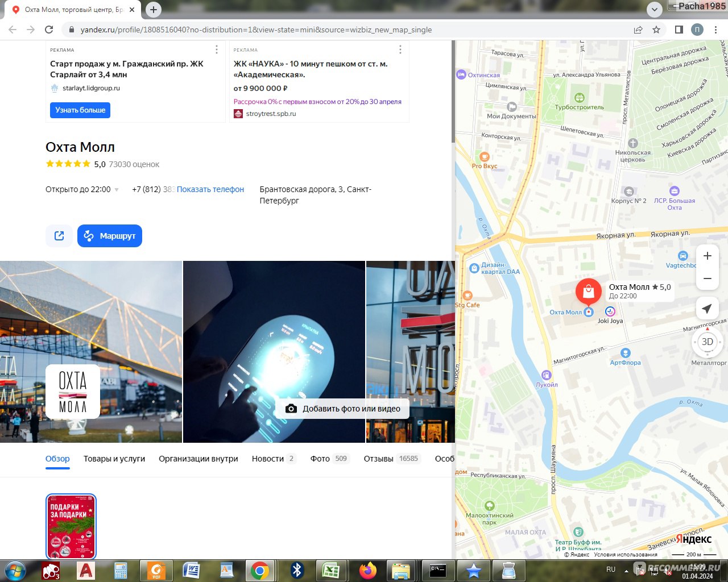
Task: Zoom out on the map with minus
Action: pyautogui.click(x=708, y=278)
